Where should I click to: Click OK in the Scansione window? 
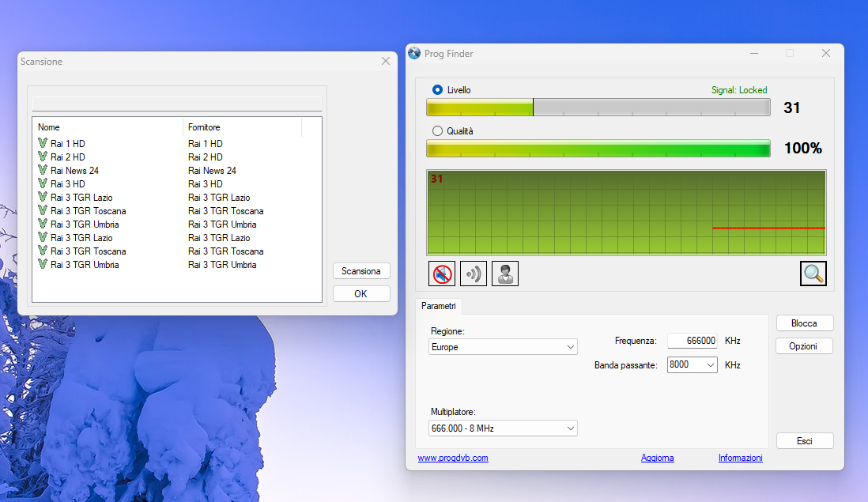(x=361, y=294)
